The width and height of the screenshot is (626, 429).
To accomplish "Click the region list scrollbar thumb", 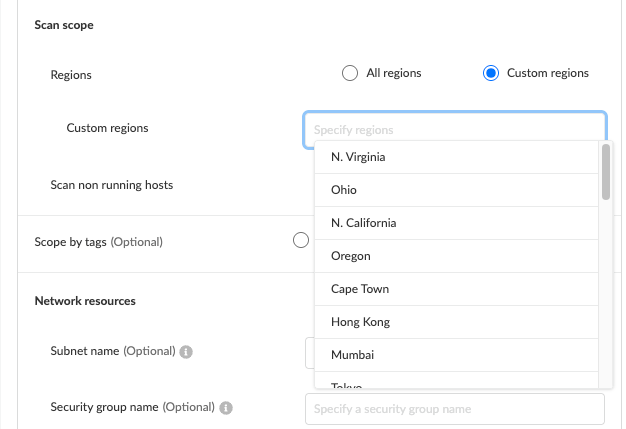I will coord(605,172).
